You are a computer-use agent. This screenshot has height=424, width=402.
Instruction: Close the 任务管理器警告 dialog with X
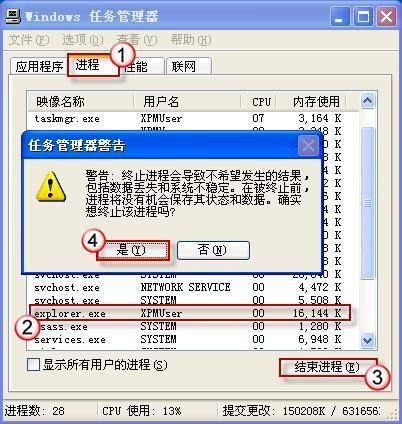(308, 145)
